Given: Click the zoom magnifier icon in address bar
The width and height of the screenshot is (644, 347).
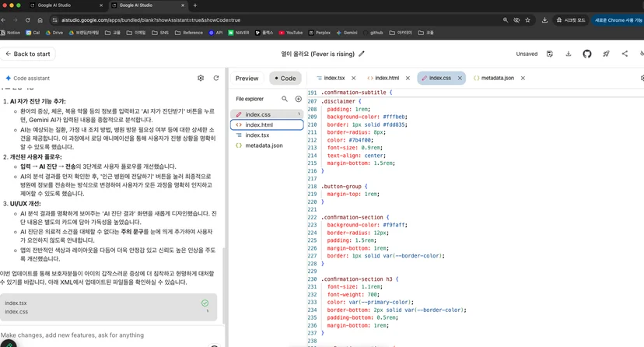Looking at the screenshot, I should (506, 19).
